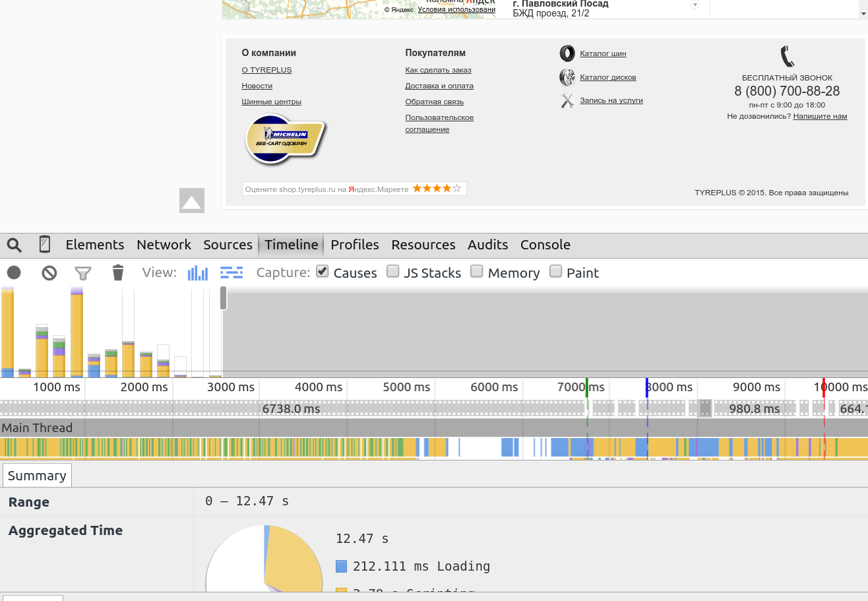The height and width of the screenshot is (601, 868).
Task: Click the tire icon next to Каталог шин
Action: tap(567, 53)
